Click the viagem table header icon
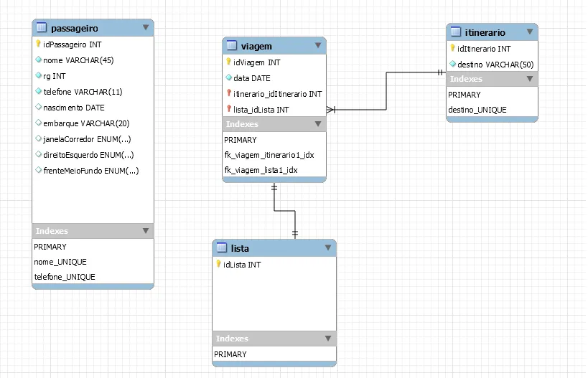The width and height of the screenshot is (588, 378). click(x=231, y=46)
